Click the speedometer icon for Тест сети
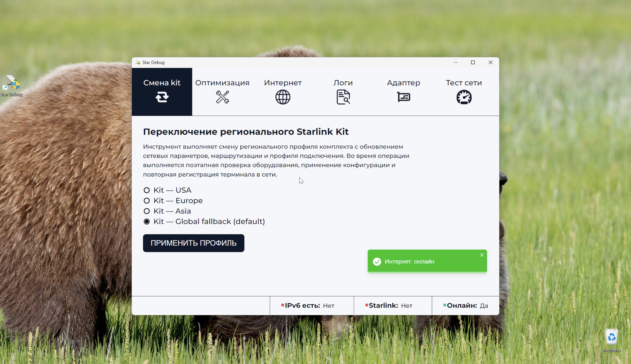 click(464, 97)
